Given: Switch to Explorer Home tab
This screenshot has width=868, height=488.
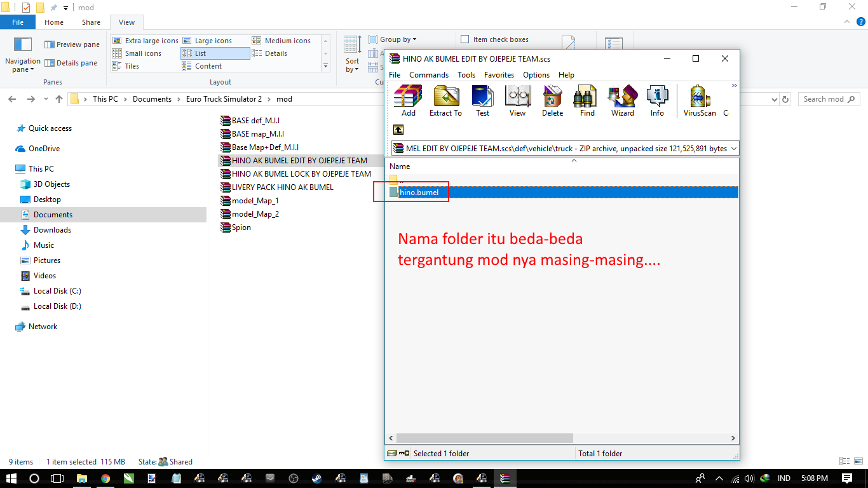Looking at the screenshot, I should (x=54, y=22).
